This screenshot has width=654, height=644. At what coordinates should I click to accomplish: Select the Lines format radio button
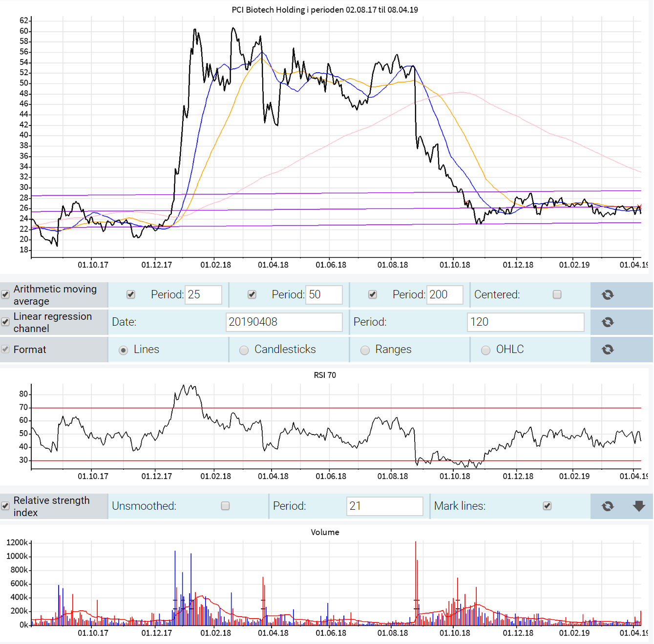coord(124,350)
